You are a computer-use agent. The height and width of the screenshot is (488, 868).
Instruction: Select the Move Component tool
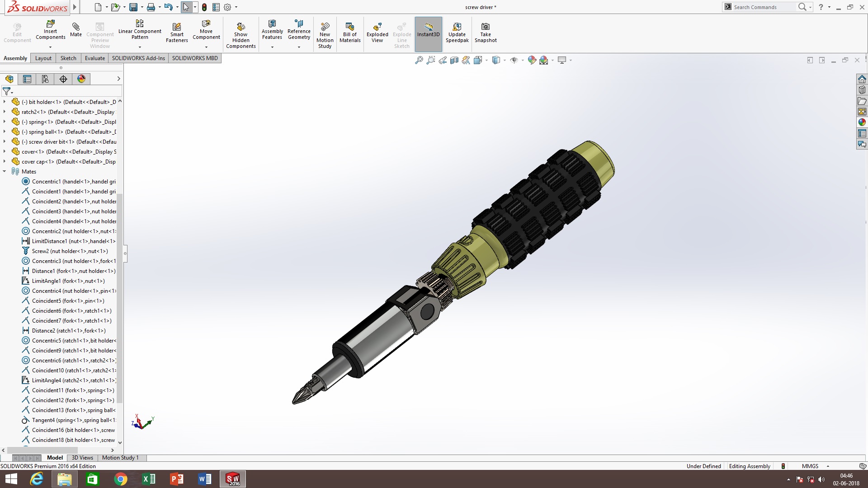(206, 30)
